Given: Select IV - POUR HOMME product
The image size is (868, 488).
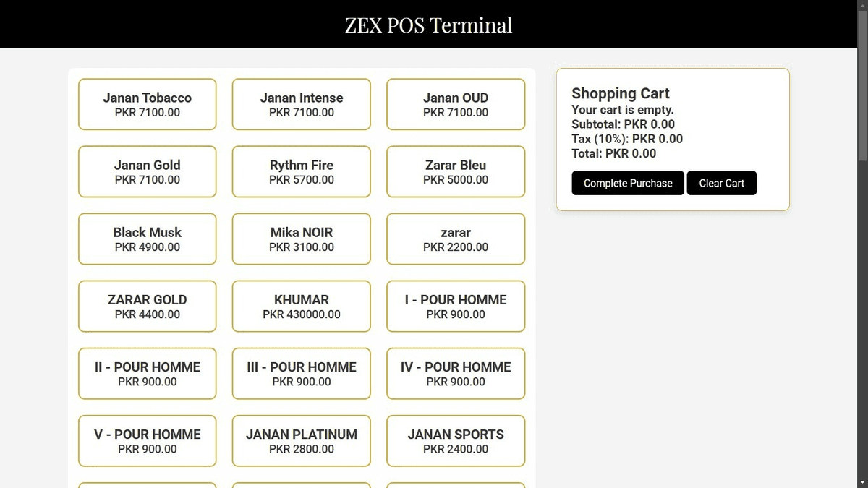Looking at the screenshot, I should coord(455,373).
